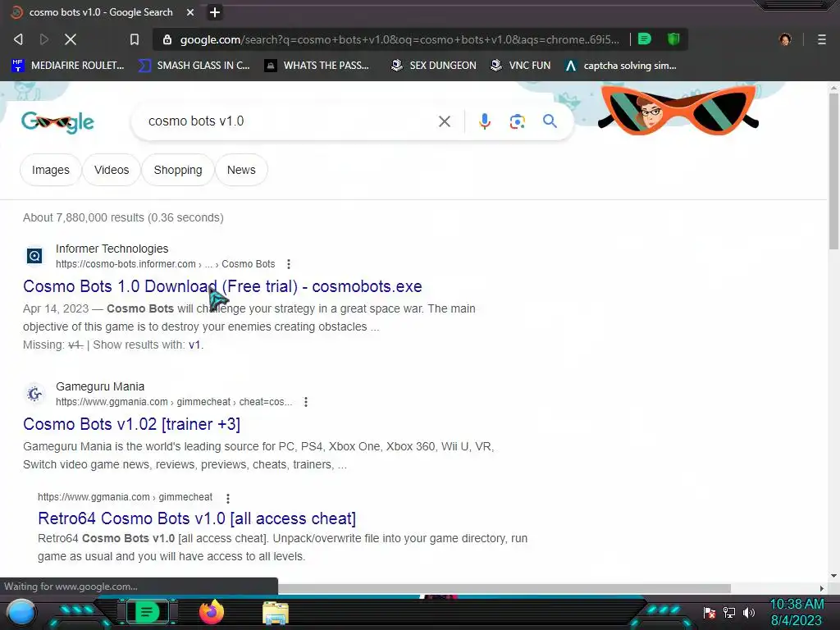840x630 pixels.
Task: Open the WHATS THE PASS... bookmark
Action: pyautogui.click(x=317, y=66)
